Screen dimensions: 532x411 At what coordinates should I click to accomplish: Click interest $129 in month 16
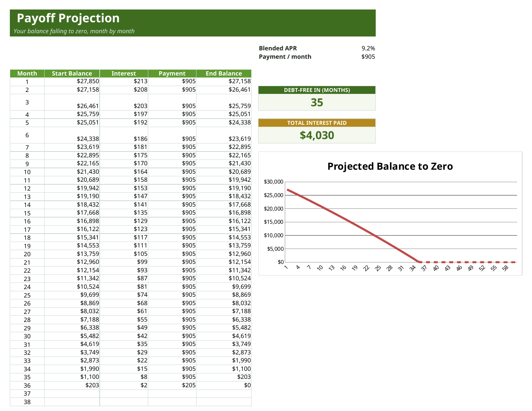coord(124,221)
